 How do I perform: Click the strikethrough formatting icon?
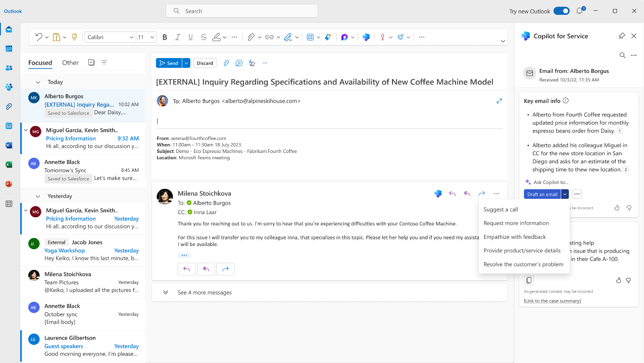coord(203,37)
